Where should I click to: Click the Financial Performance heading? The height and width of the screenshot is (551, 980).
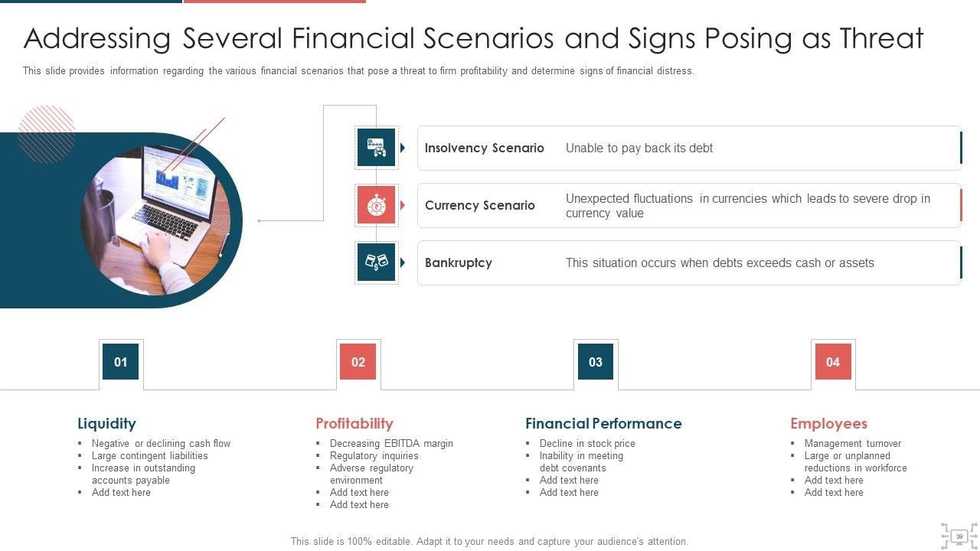(x=603, y=423)
